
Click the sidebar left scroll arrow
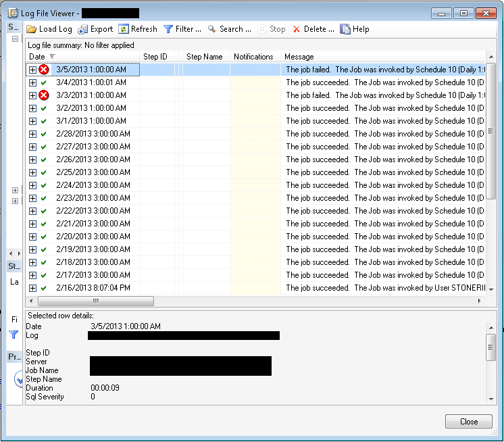[11, 253]
